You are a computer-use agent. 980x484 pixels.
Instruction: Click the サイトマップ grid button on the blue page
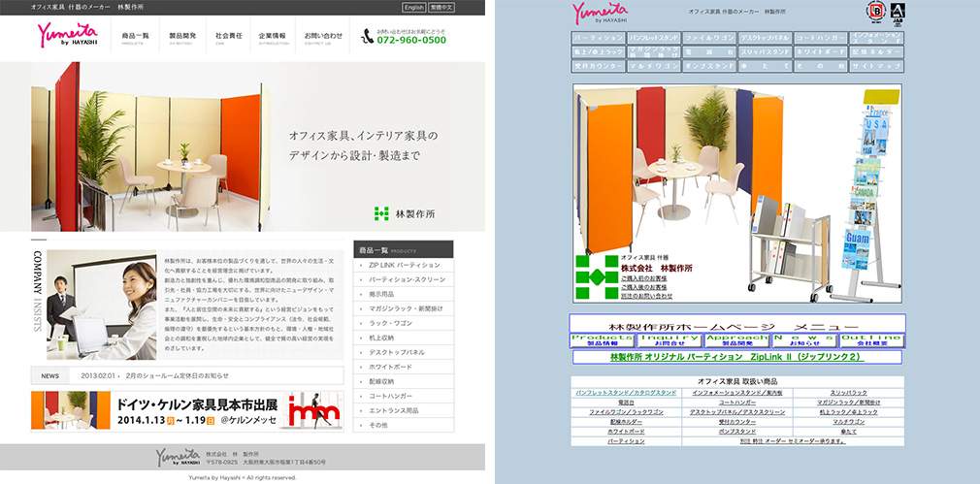pyautogui.click(x=876, y=66)
